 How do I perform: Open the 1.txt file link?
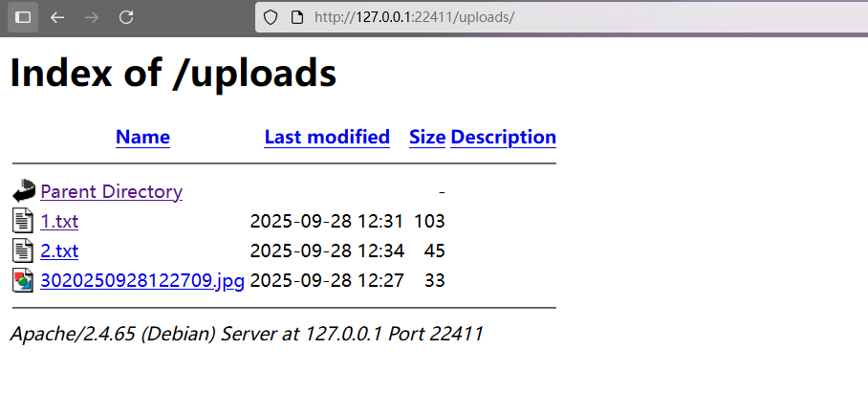point(59,222)
